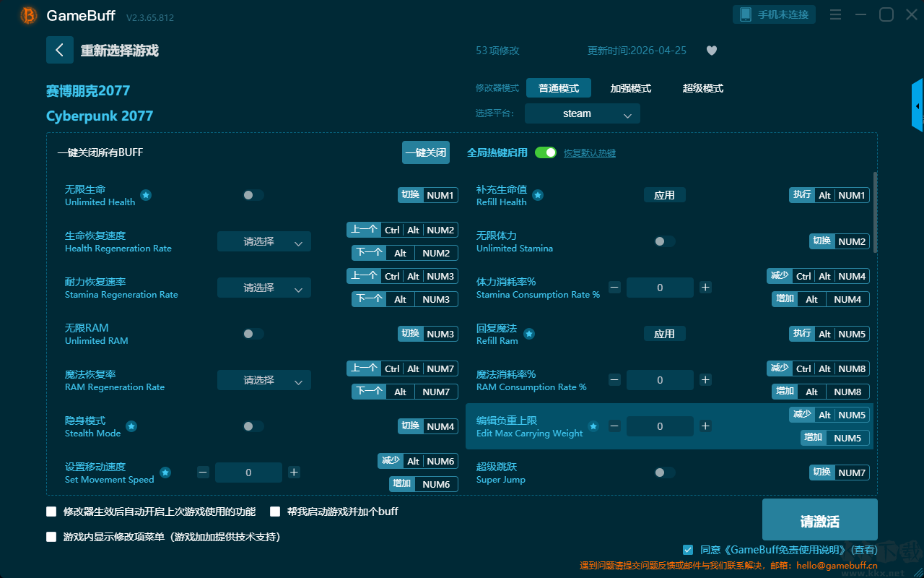The image size is (924, 578).
Task: Click star icon next to Refill Health
Action: click(x=538, y=195)
